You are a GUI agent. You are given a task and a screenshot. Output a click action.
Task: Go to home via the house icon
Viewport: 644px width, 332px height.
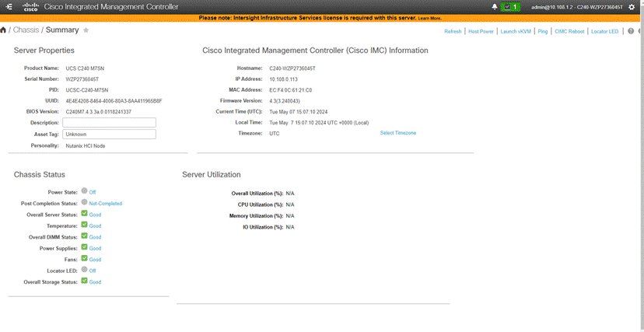[x=3, y=30]
